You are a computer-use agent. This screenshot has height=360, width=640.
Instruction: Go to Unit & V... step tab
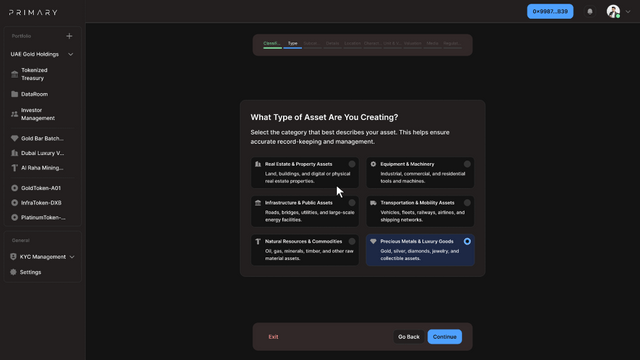coord(392,44)
